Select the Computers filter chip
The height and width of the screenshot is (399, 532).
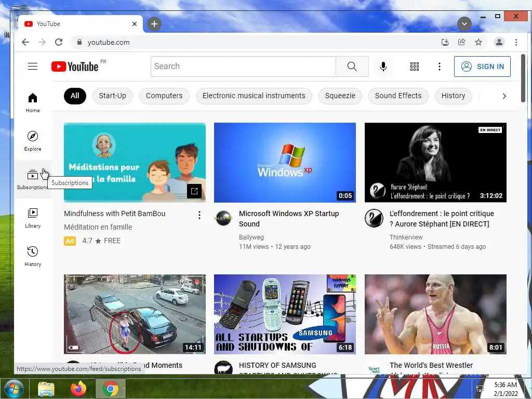[164, 96]
